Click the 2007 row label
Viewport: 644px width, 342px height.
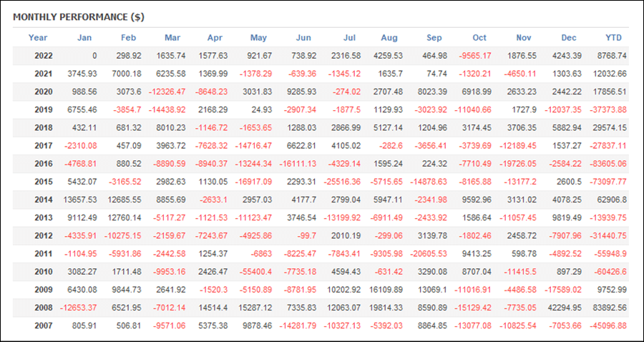click(44, 326)
